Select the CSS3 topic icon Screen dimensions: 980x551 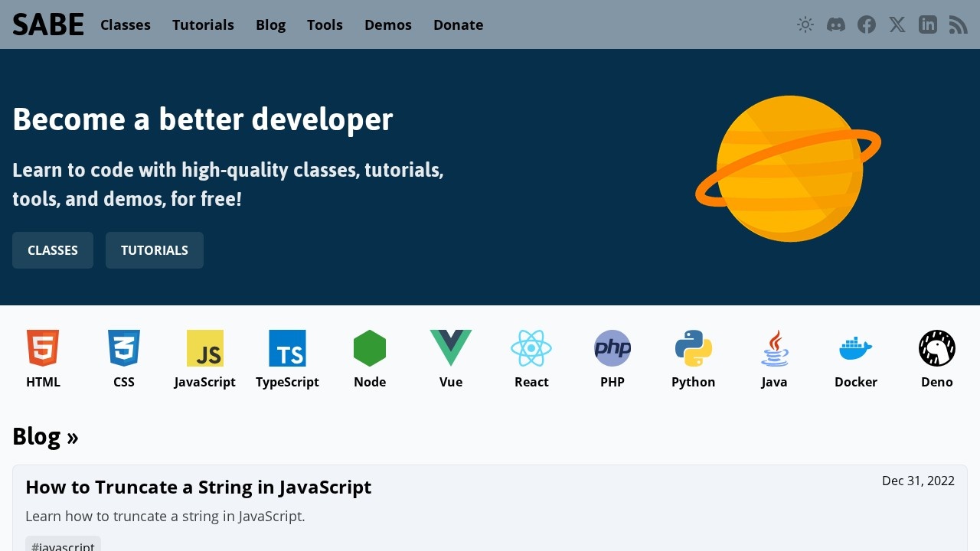124,348
